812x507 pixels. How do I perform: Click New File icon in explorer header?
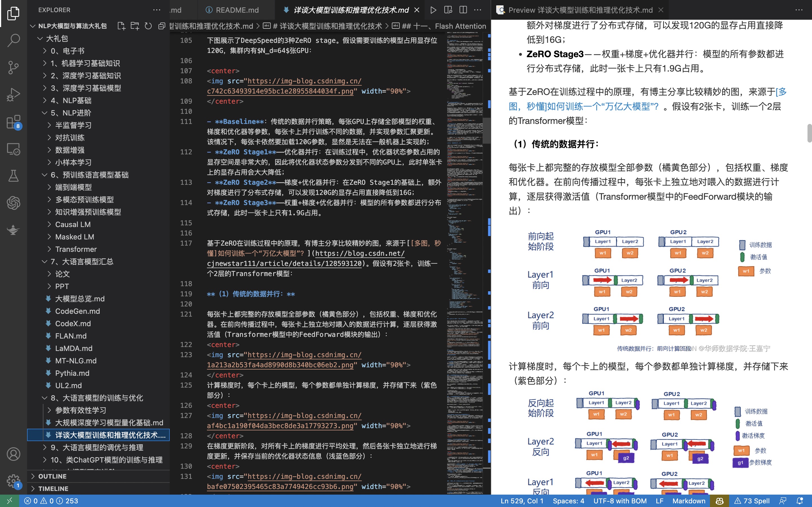pos(122,26)
